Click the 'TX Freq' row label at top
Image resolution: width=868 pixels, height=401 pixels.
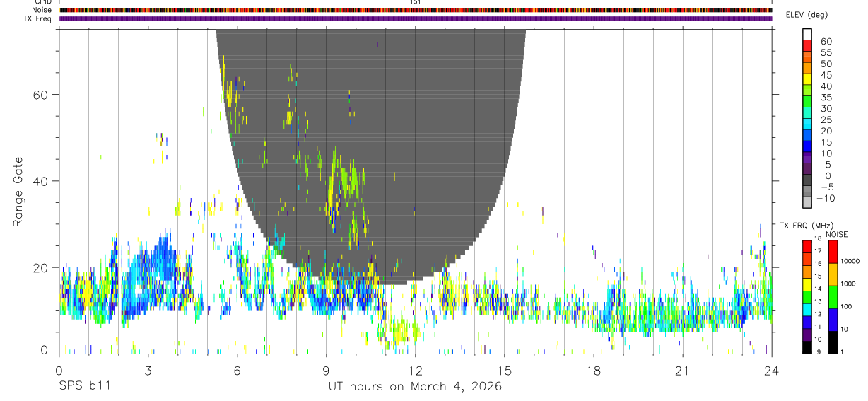click(37, 18)
